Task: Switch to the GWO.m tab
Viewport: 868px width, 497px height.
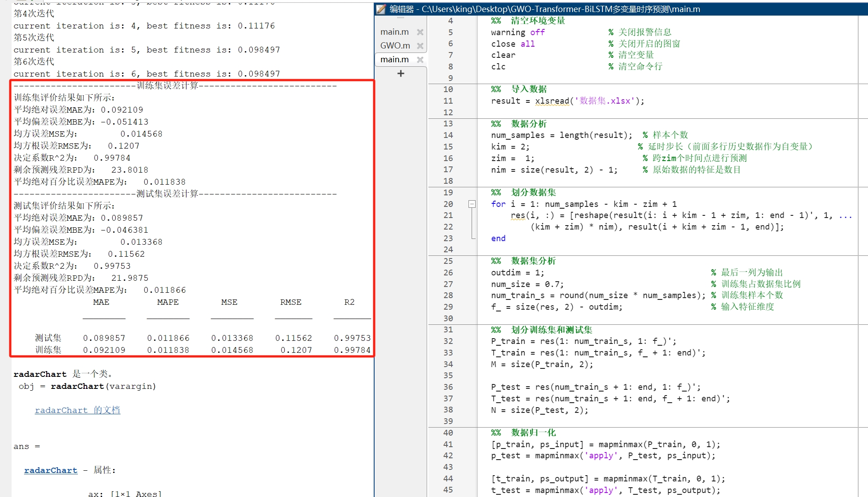Action: pyautogui.click(x=395, y=45)
